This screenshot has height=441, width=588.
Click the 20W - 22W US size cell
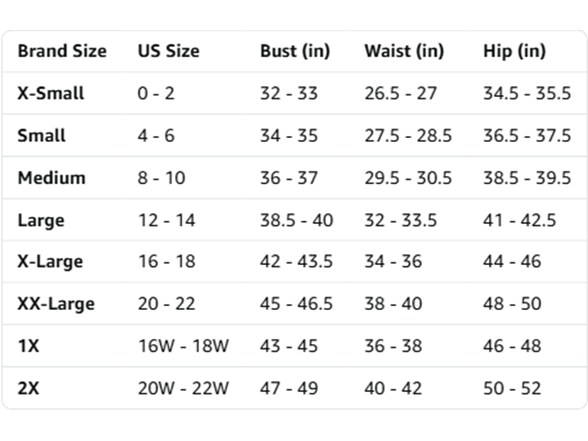click(183, 388)
